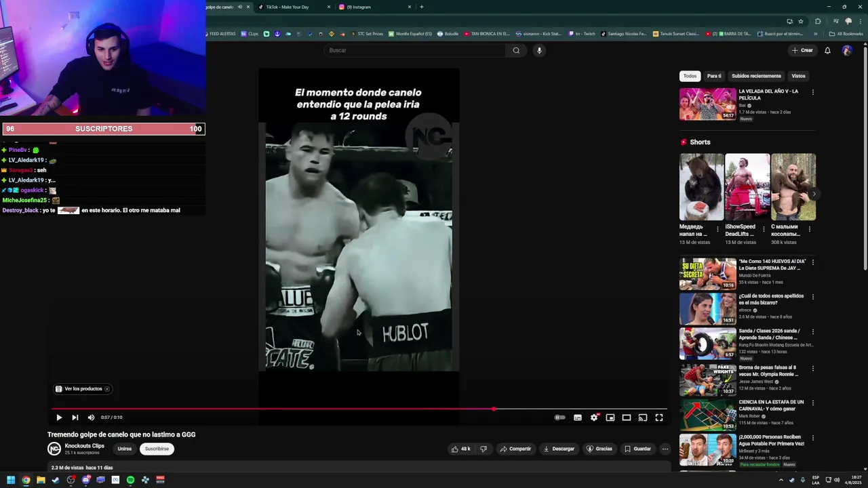Image resolution: width=868 pixels, height=488 pixels.
Task: Open options for 140 HUEVOS video
Action: (813, 262)
